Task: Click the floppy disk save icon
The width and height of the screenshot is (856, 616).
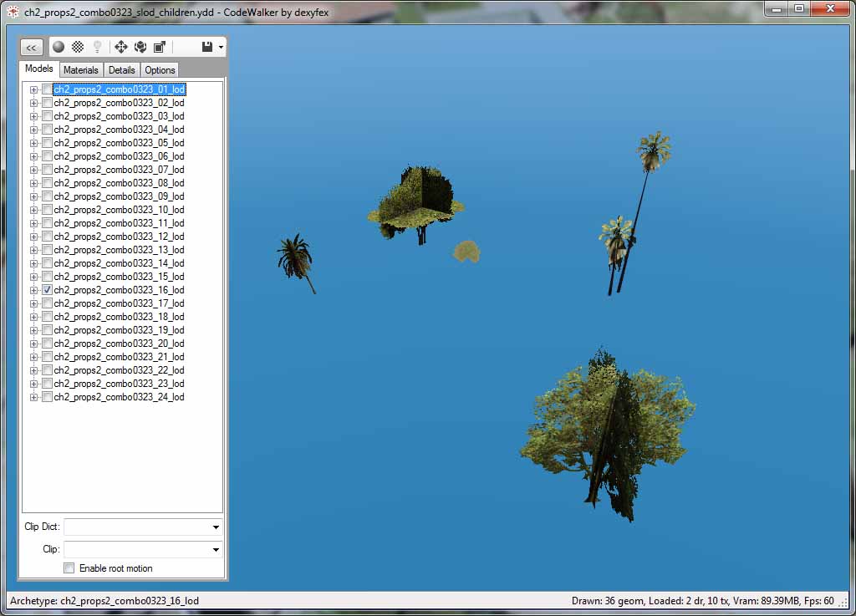Action: (207, 47)
